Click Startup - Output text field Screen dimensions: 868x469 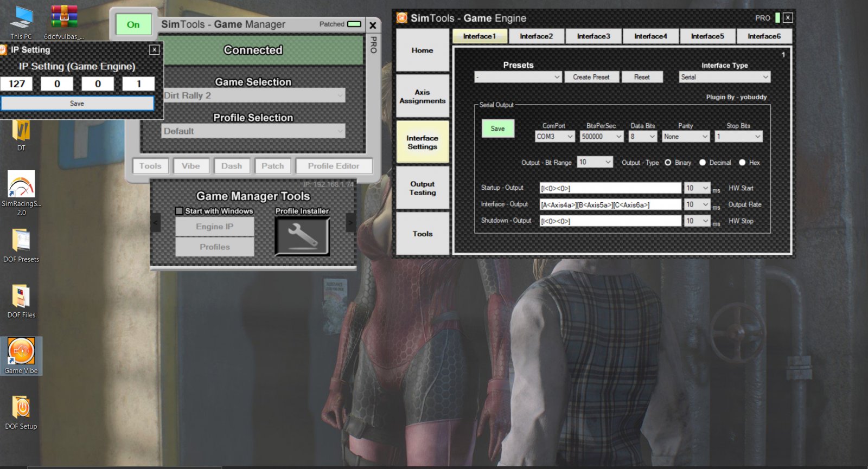610,188
